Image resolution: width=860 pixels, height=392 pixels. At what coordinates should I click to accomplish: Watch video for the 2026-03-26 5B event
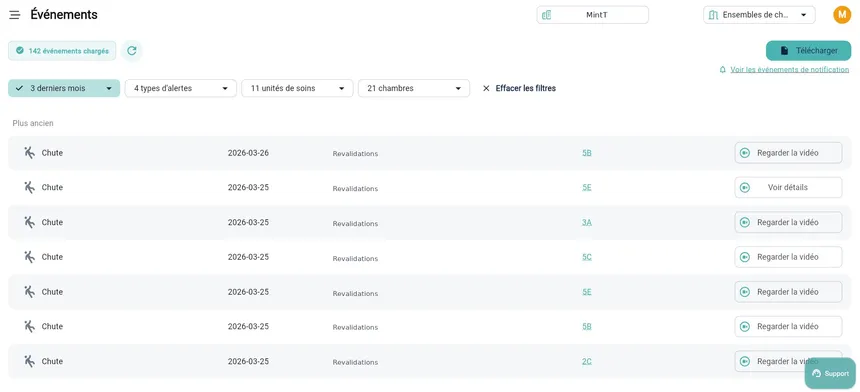[788, 153]
